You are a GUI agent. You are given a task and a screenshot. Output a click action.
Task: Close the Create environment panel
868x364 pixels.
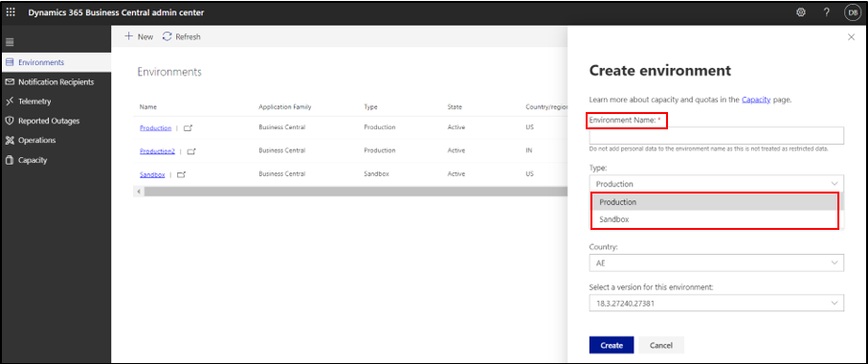(x=852, y=36)
